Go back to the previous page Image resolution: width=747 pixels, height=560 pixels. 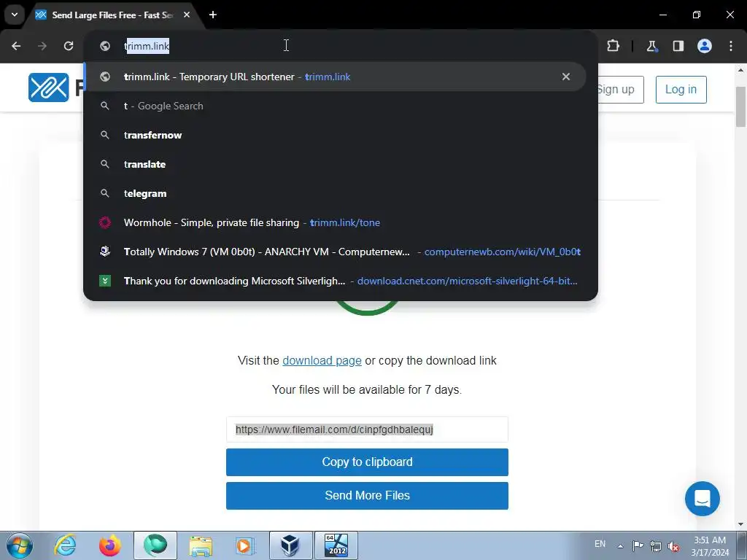pos(16,46)
